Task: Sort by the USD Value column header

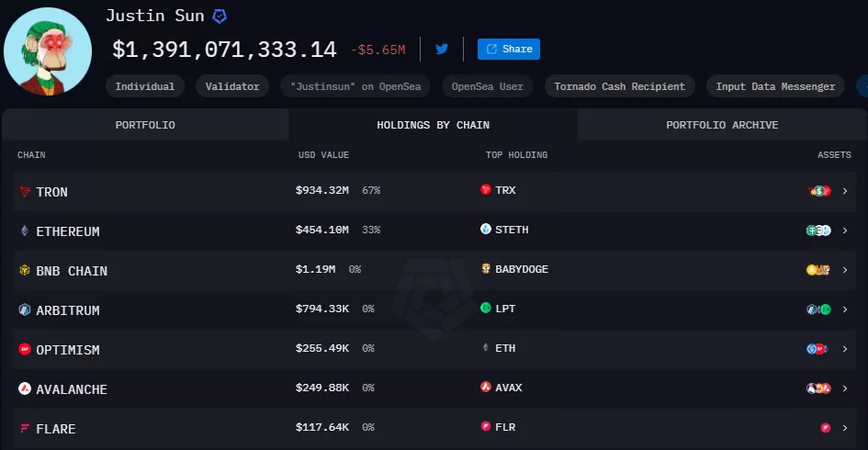Action: [323, 155]
